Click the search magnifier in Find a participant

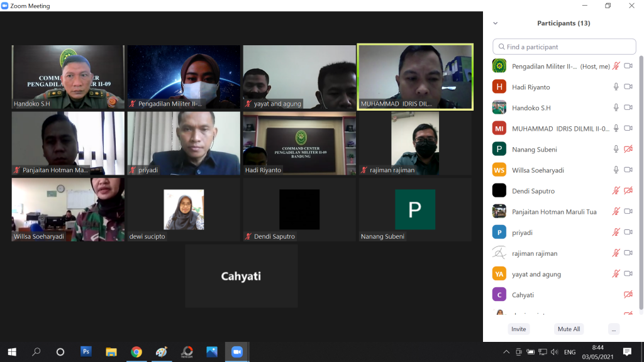click(501, 47)
